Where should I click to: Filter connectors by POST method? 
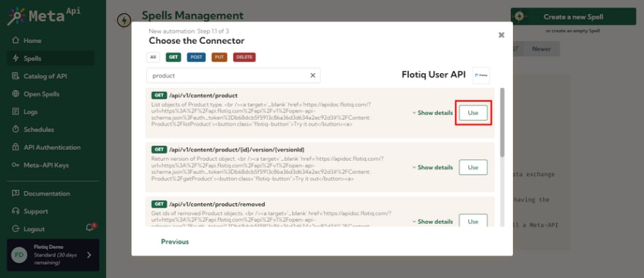pyautogui.click(x=196, y=57)
